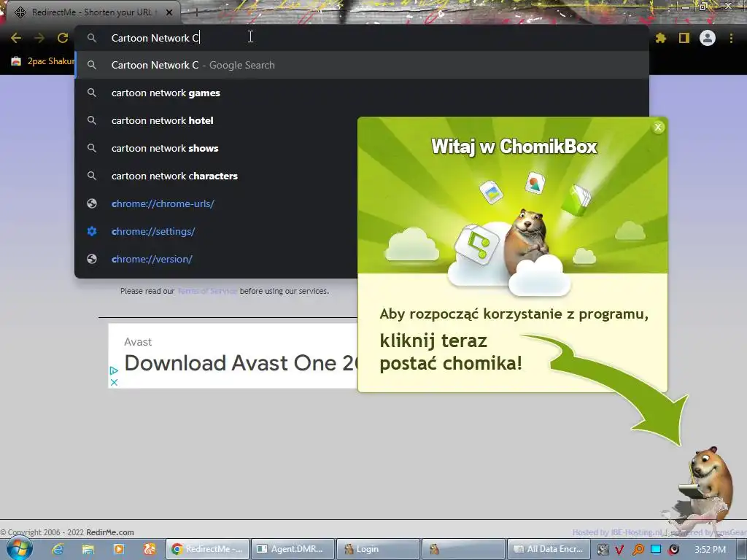Viewport: 747px width, 560px height.
Task: Click the 2pac Shakur bookmark
Action: pos(43,61)
